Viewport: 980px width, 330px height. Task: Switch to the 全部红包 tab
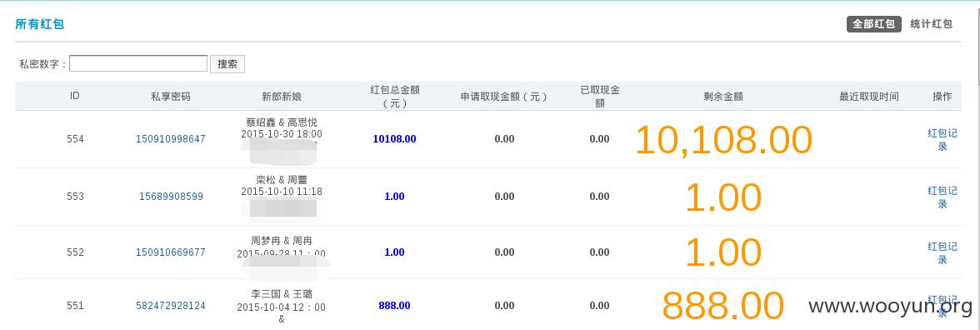coord(873,24)
